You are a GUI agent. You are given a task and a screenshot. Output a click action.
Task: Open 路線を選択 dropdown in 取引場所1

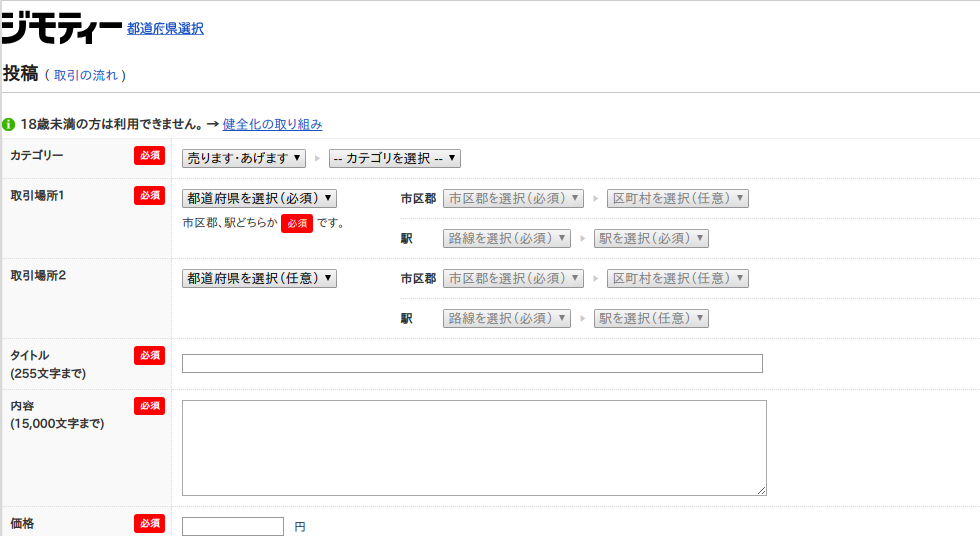click(506, 238)
